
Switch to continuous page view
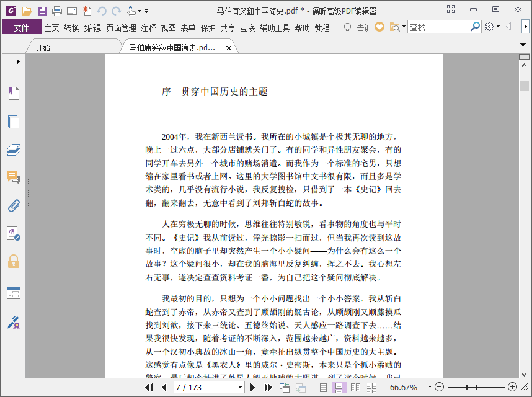coord(339,387)
